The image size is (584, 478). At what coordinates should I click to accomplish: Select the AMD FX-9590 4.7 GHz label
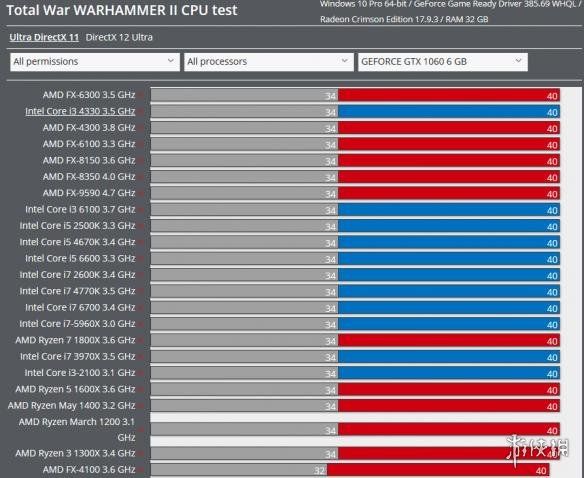click(x=89, y=193)
